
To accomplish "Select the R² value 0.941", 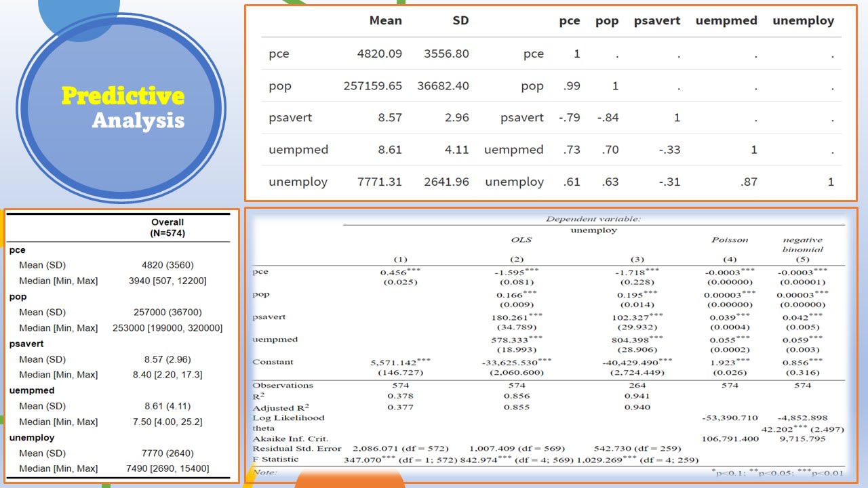I will (637, 396).
